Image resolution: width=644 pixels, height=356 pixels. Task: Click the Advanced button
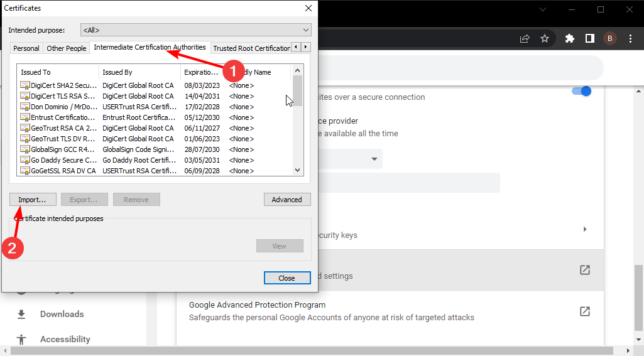pyautogui.click(x=287, y=200)
